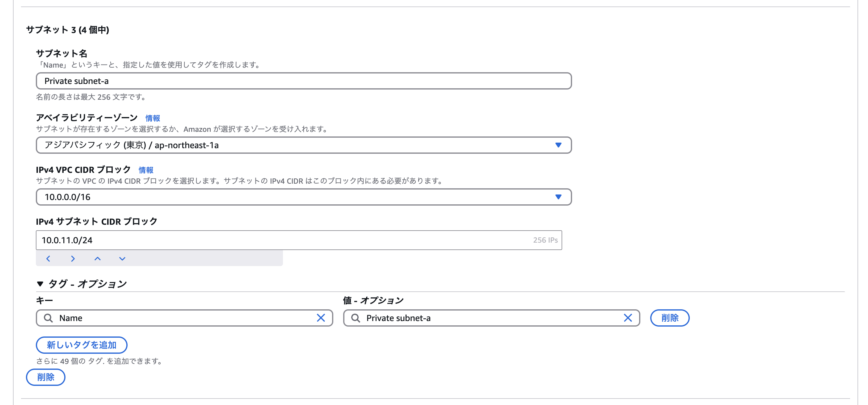Click search icon in tag value field

tap(356, 318)
